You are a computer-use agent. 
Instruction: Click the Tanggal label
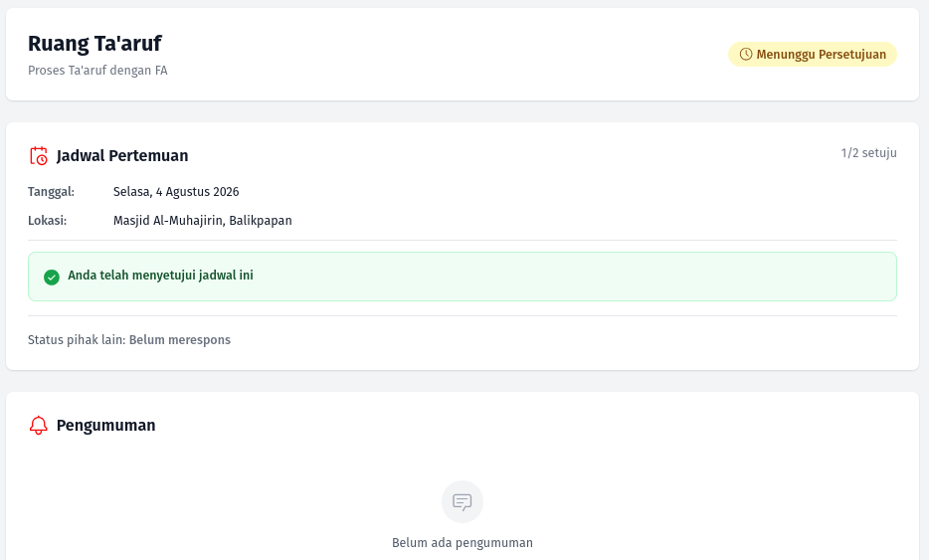51,191
